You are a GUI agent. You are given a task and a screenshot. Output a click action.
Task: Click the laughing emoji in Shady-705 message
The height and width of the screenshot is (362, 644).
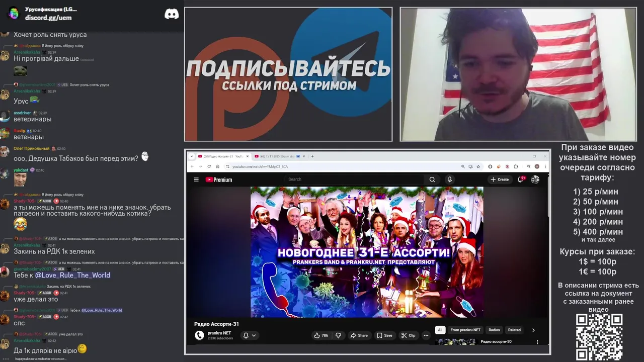(21, 224)
